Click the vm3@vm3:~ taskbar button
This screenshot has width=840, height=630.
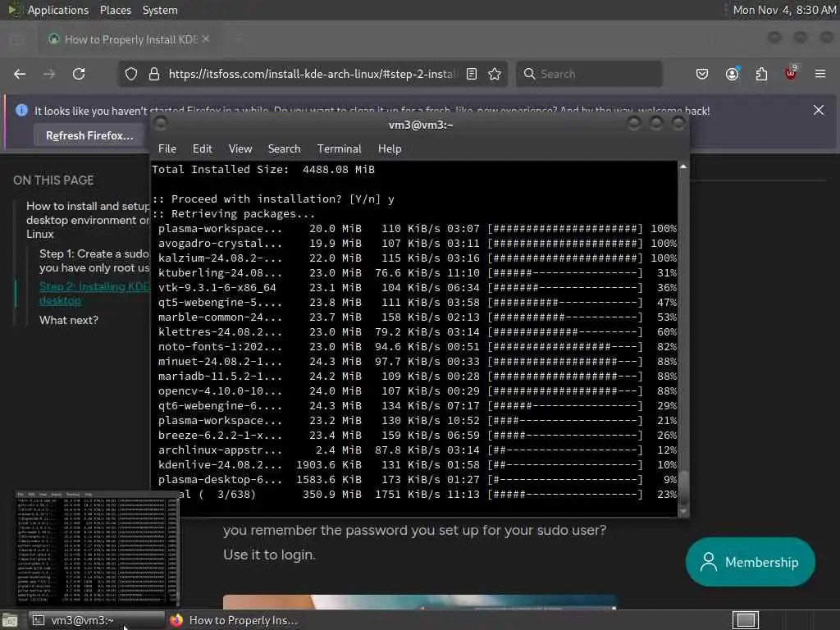pyautogui.click(x=96, y=620)
